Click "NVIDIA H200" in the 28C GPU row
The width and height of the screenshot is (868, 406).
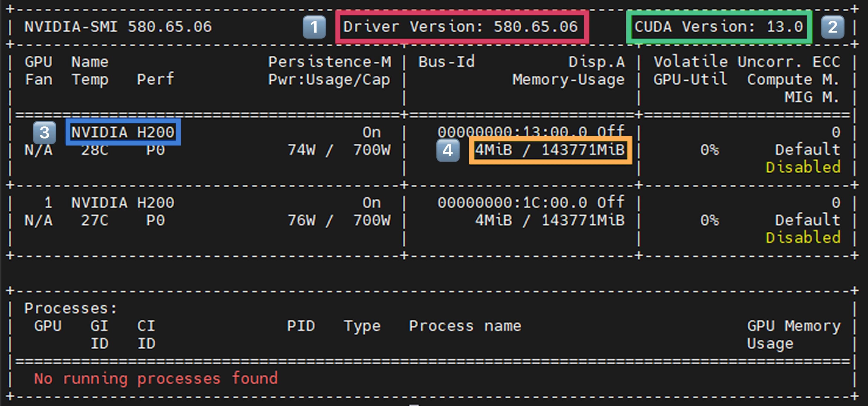click(x=123, y=132)
